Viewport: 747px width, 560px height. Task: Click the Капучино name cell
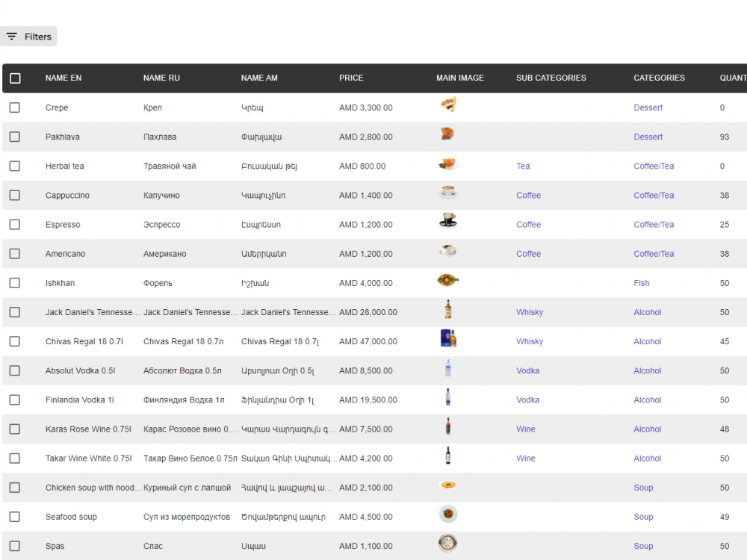click(x=161, y=195)
